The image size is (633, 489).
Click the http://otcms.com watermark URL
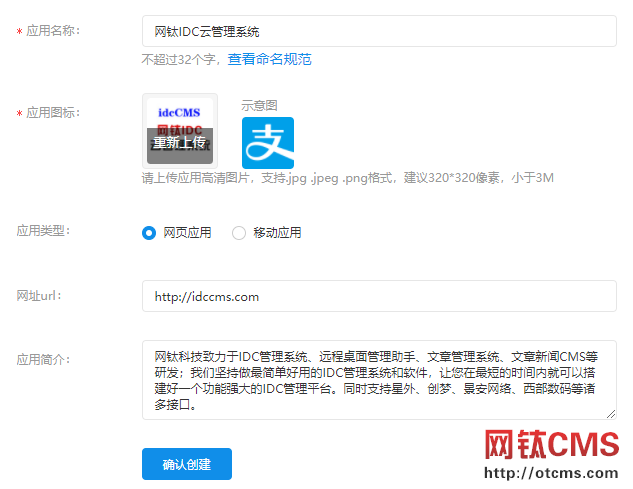[x=552, y=473]
